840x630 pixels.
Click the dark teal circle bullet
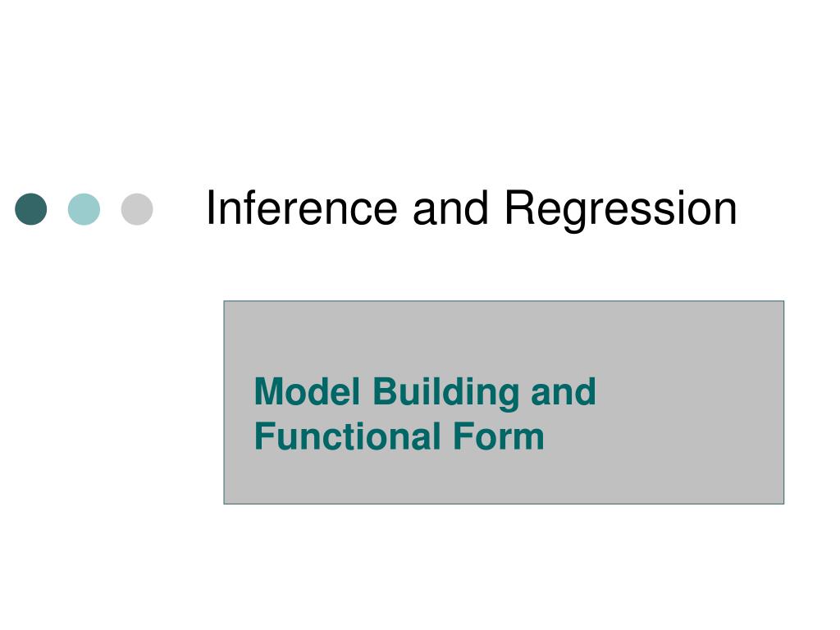point(30,209)
